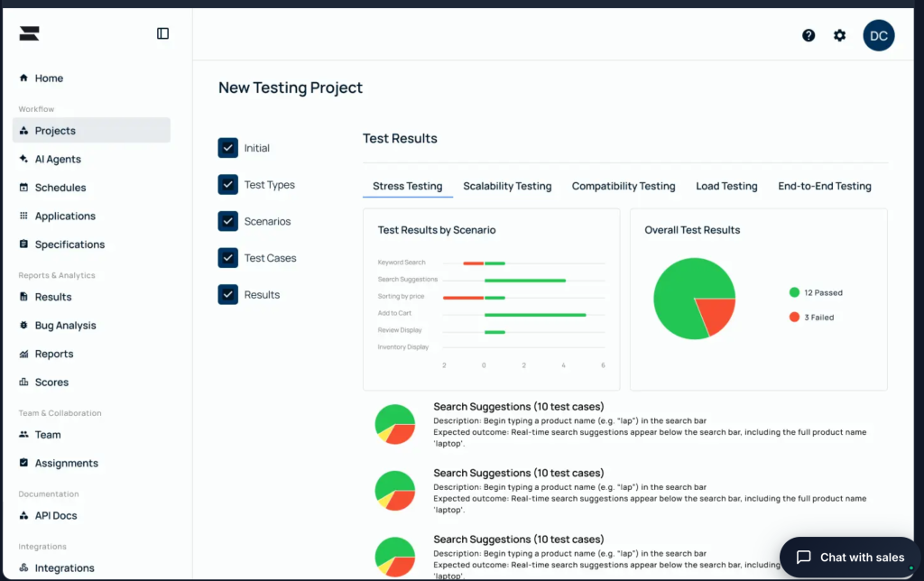Open settings gear icon in header
Screen dimensions: 924x581
point(840,35)
